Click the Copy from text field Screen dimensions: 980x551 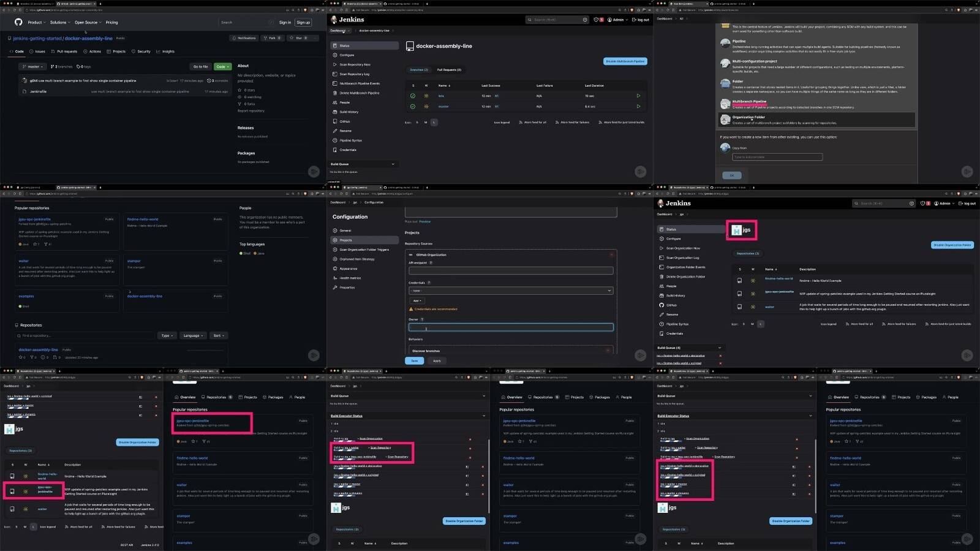tap(777, 158)
